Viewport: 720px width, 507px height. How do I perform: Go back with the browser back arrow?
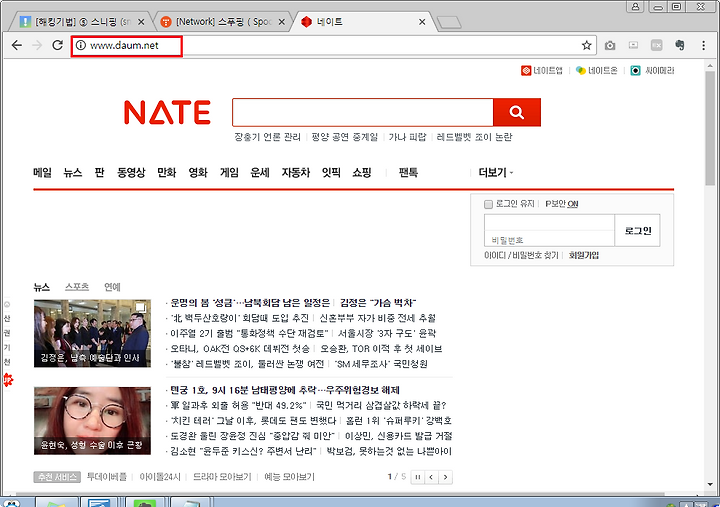click(17, 45)
